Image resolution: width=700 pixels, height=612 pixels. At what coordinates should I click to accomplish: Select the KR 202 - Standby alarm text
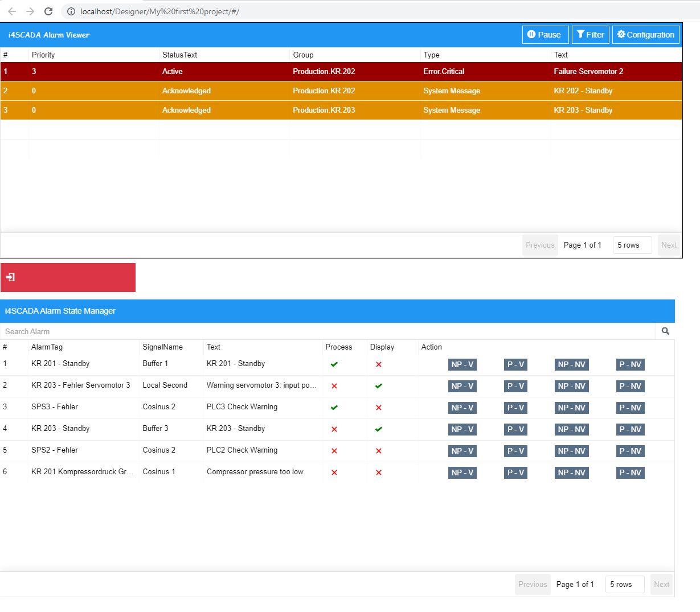coord(583,91)
